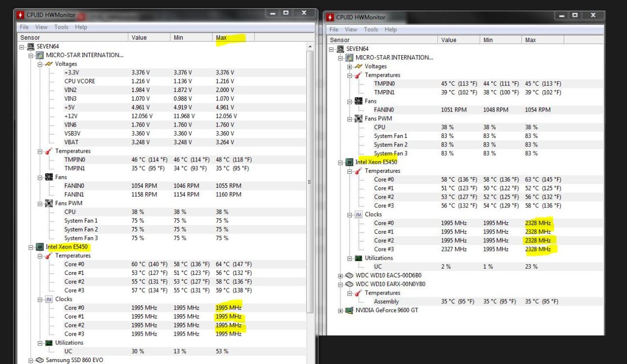Image resolution: width=627 pixels, height=364 pixels.
Task: Click WDC WD10 EARX-00N0YB0 hard drive icon
Action: pyautogui.click(x=349, y=284)
